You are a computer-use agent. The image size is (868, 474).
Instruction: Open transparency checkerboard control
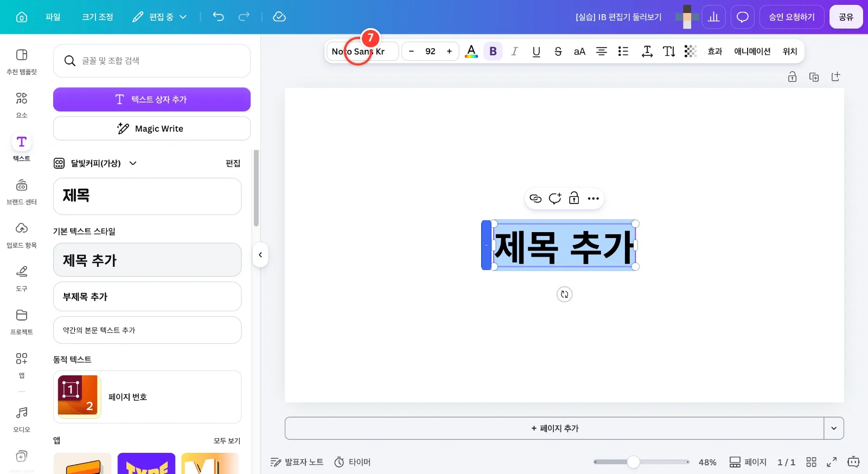pyautogui.click(x=690, y=52)
